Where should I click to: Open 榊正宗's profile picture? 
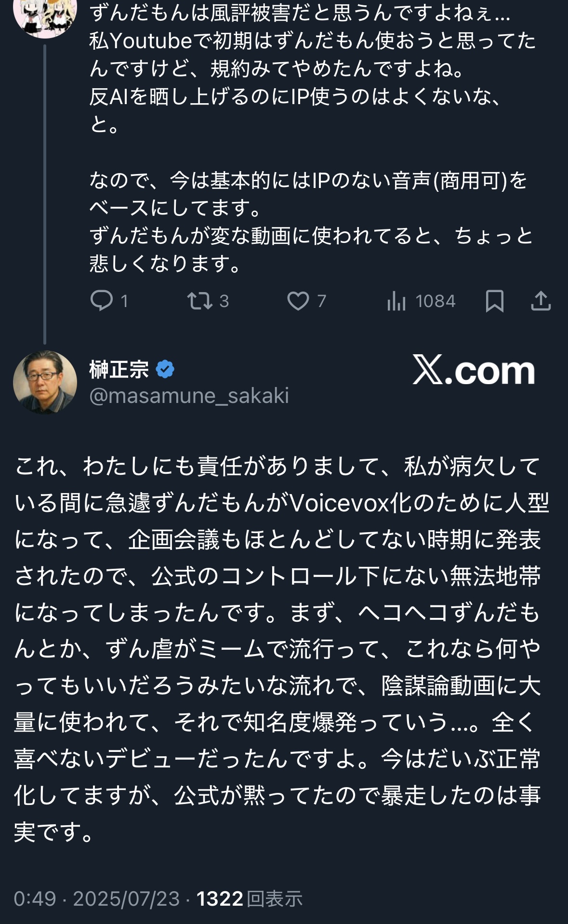(45, 382)
